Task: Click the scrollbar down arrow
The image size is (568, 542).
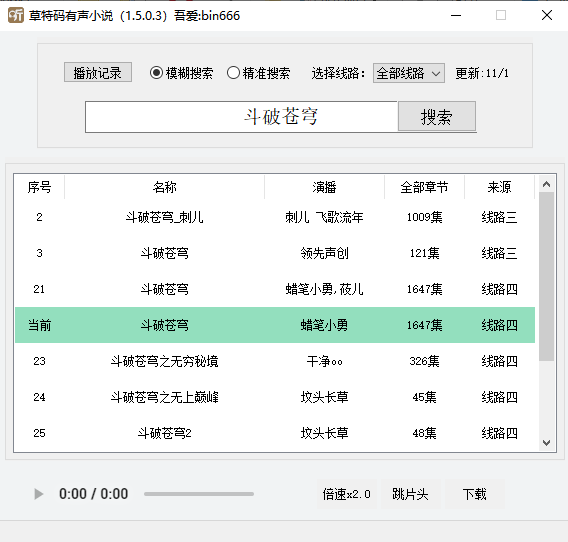Action: pos(547,442)
